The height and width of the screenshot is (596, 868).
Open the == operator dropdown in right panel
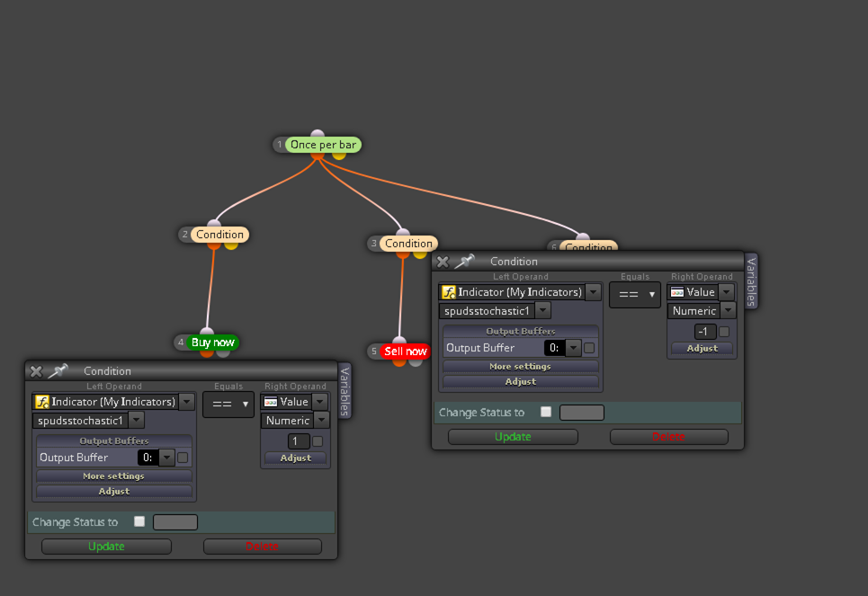634,295
